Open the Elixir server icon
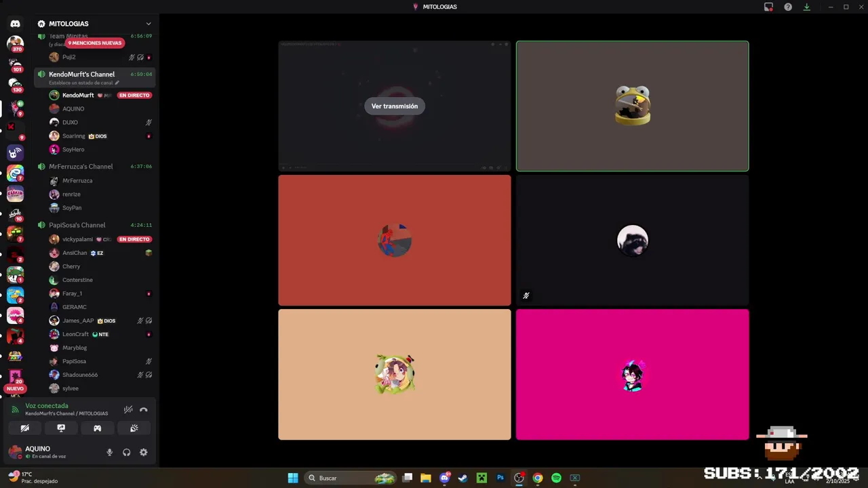Image resolution: width=868 pixels, height=488 pixels. pyautogui.click(x=15, y=194)
